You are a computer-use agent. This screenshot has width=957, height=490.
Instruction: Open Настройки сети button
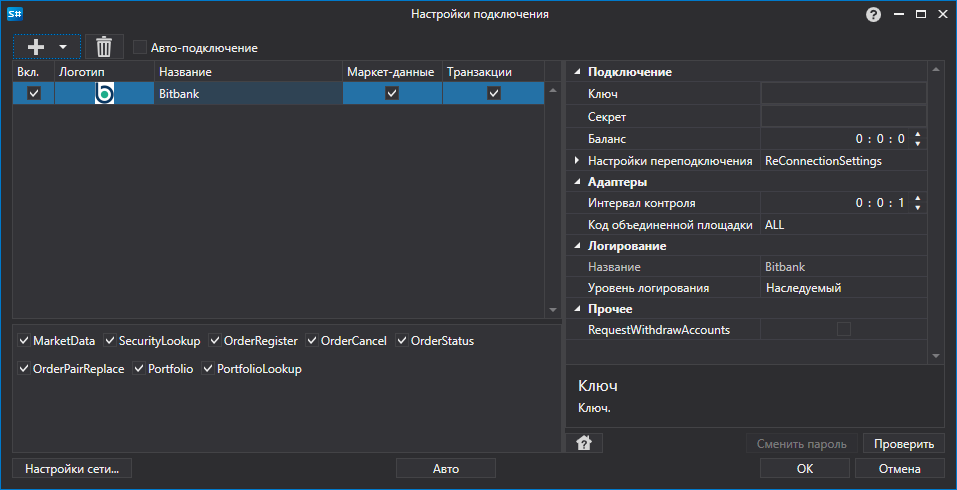point(71,469)
